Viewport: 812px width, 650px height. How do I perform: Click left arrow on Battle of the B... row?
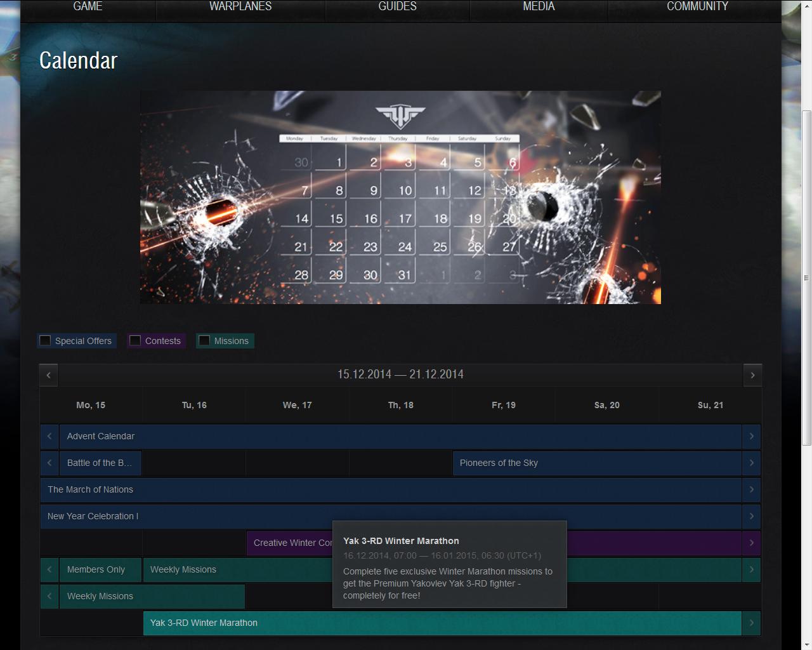tap(49, 463)
